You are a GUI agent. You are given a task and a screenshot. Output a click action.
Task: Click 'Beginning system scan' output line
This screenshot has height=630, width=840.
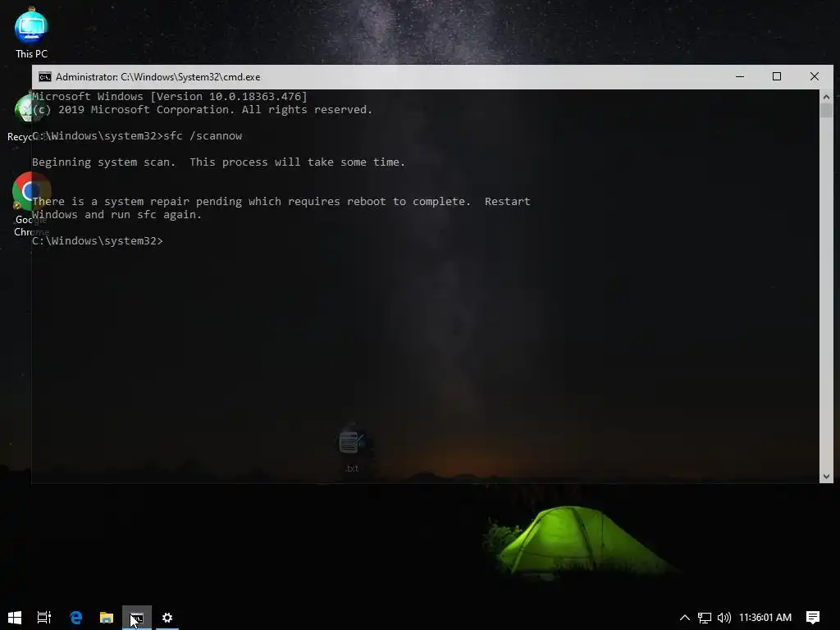click(x=218, y=162)
